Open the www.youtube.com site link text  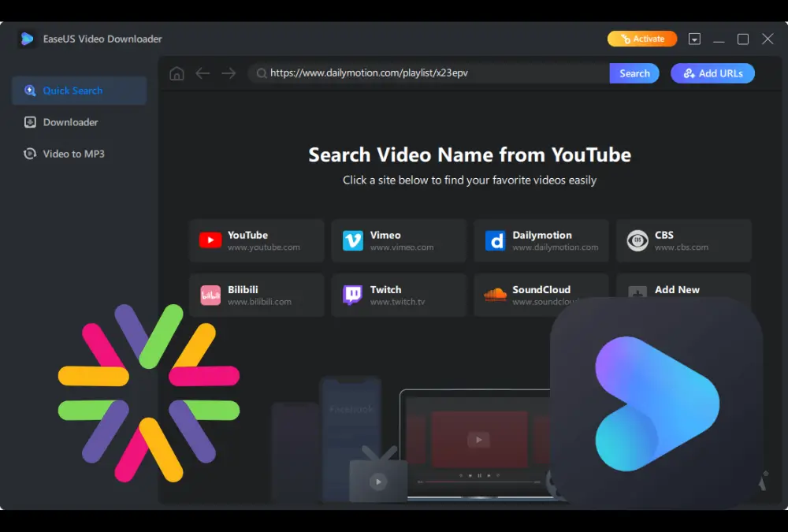pos(264,247)
